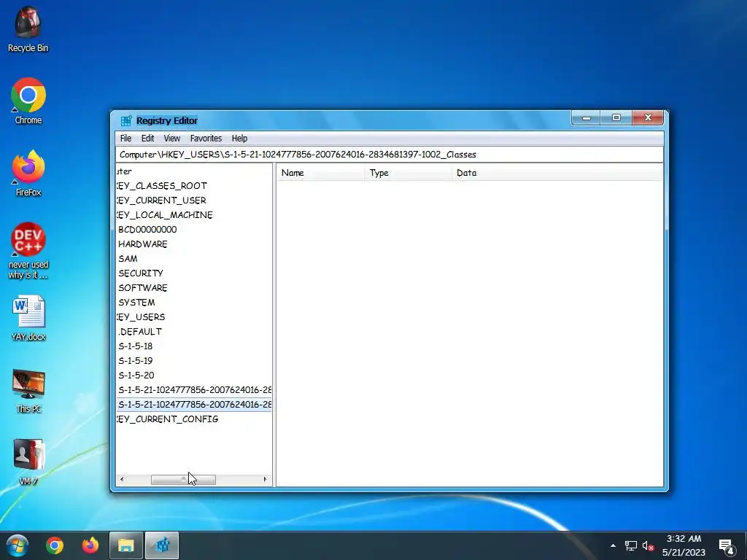Open the Edit menu
The image size is (747, 560).
[x=147, y=138]
